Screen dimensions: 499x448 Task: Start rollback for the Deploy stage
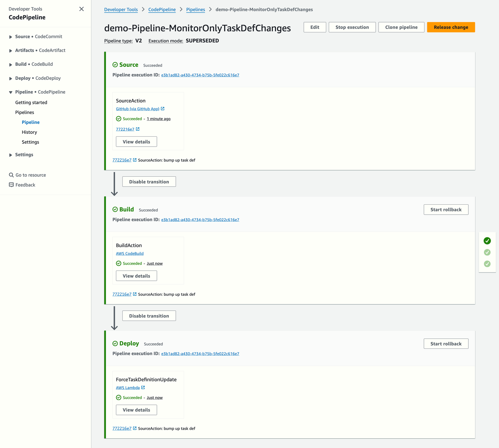(446, 343)
